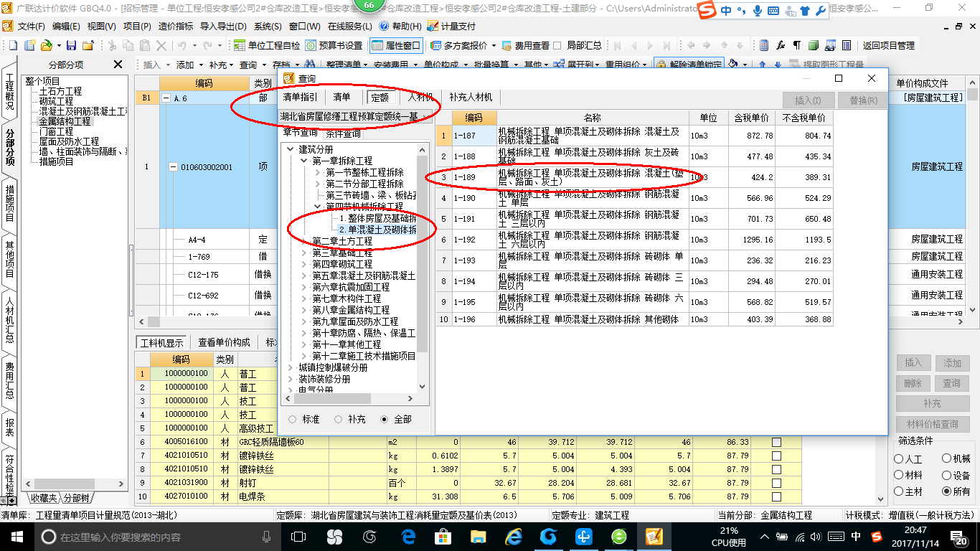The width and height of the screenshot is (980, 551).
Task: Select the 标准 radio button
Action: [292, 419]
